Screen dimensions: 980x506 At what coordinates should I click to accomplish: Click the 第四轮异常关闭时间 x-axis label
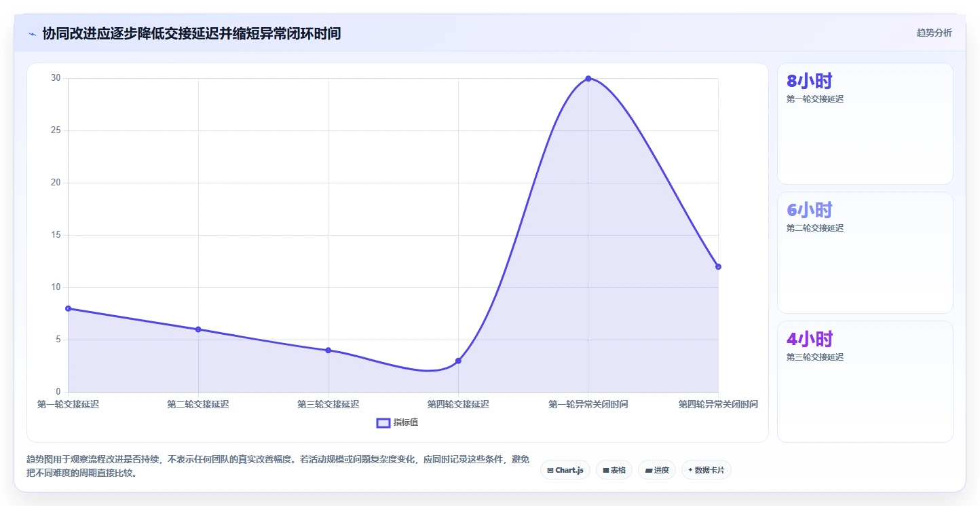click(x=718, y=404)
